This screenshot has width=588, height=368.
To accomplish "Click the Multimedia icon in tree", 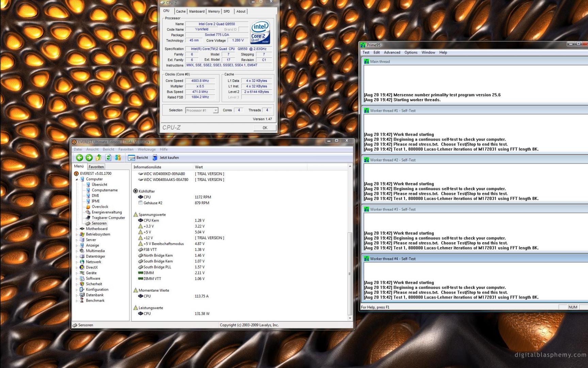I will click(82, 251).
